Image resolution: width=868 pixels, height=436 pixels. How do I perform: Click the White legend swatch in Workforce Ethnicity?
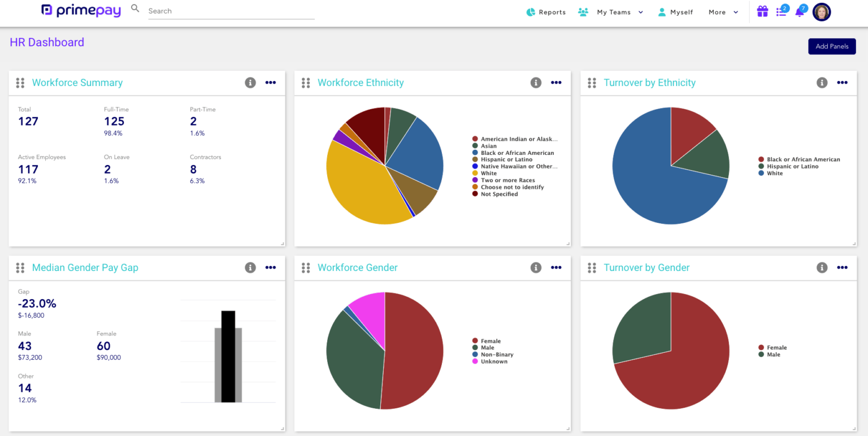(x=475, y=174)
